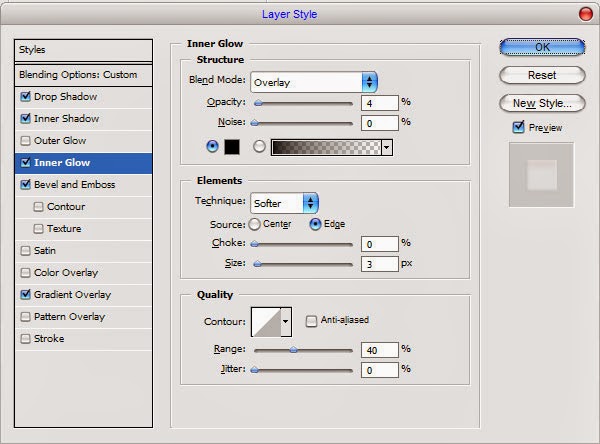The height and width of the screenshot is (444, 600).
Task: Enable the Satin checkbox
Action: coord(26,251)
